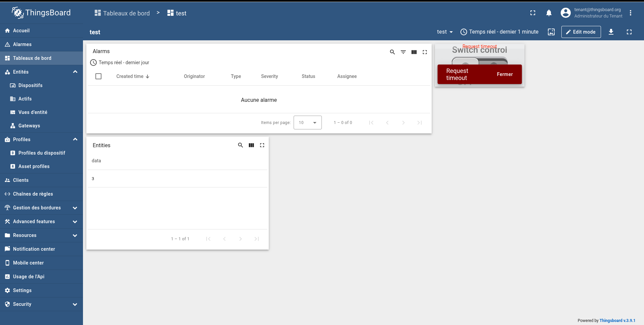The width and height of the screenshot is (644, 325).
Task: Open the dashboard image update icon
Action: tap(551, 32)
